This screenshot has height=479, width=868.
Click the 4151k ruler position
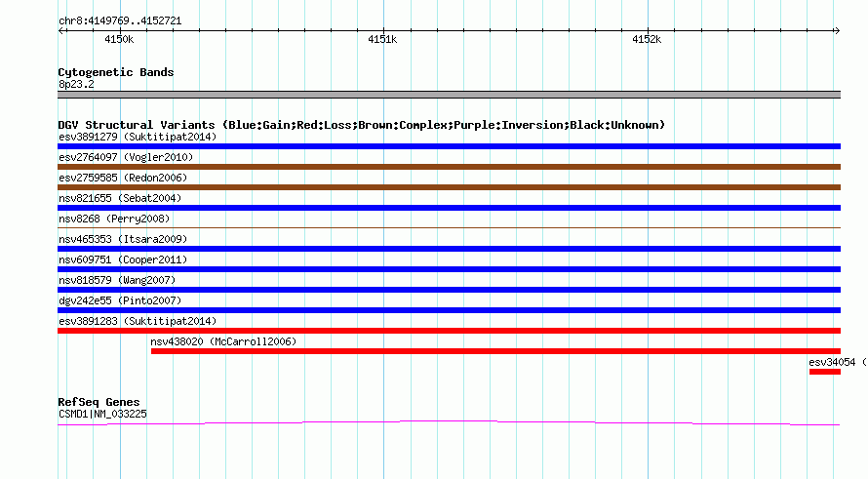[x=382, y=39]
